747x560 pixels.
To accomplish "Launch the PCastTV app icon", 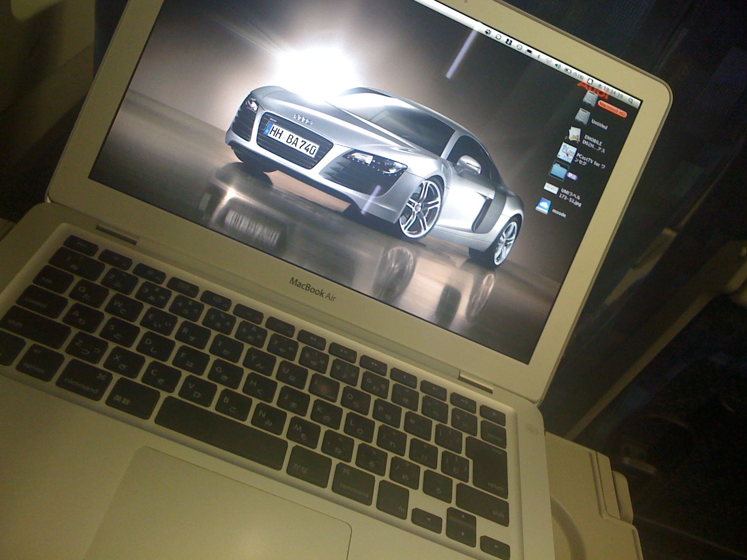I will [x=567, y=153].
